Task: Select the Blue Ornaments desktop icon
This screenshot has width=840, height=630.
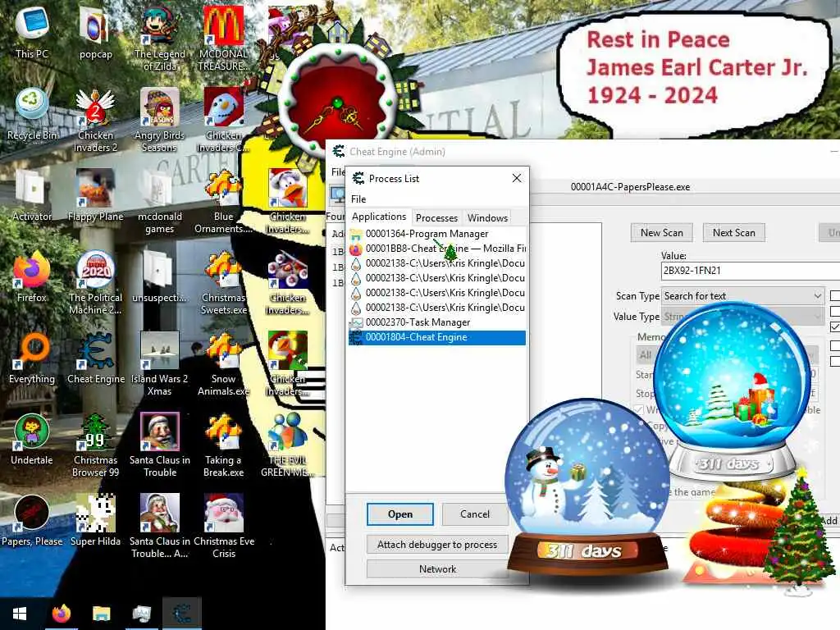Action: pos(223,202)
